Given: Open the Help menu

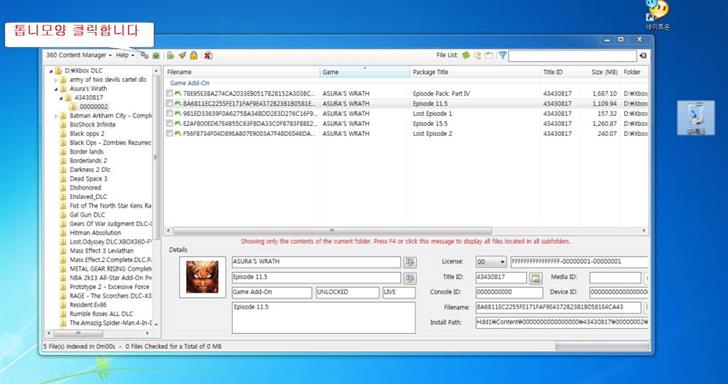Looking at the screenshot, I should [x=124, y=55].
